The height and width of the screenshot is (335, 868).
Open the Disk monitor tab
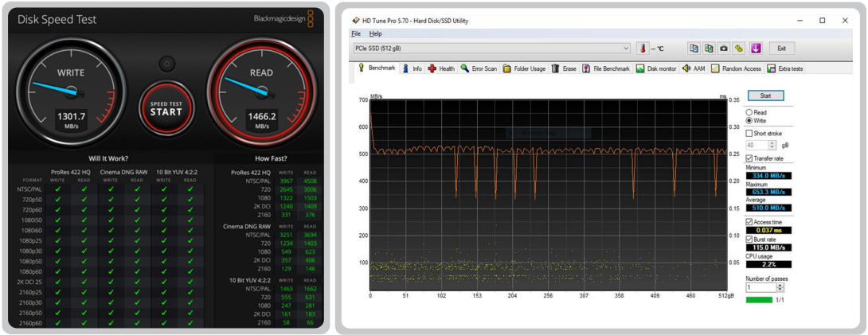tap(656, 68)
